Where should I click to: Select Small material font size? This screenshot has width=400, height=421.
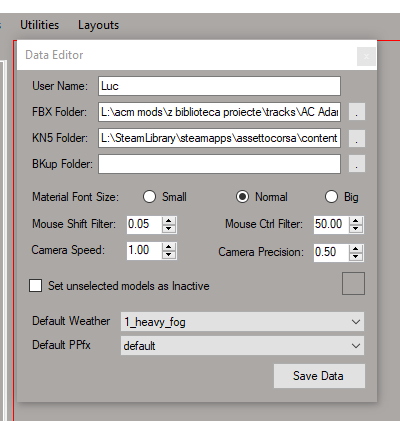pos(149,197)
